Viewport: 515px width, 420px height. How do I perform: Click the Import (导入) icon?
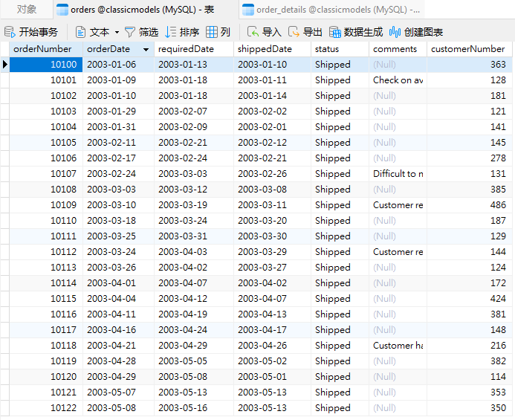click(253, 32)
